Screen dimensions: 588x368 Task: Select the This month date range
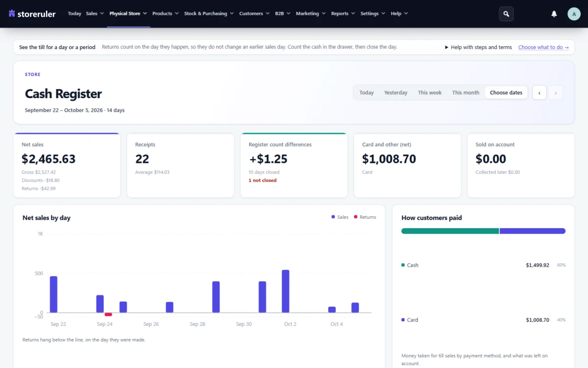point(465,93)
